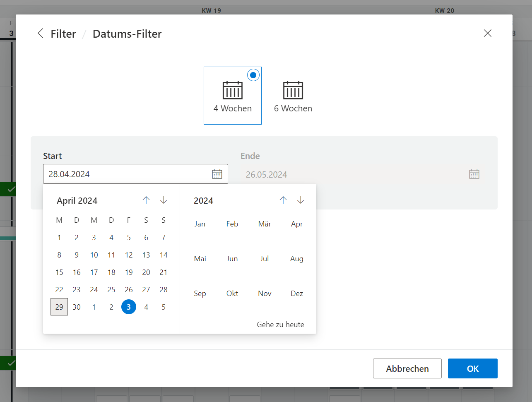Pick day 10 in the April calendar
532x402 pixels.
(x=94, y=255)
